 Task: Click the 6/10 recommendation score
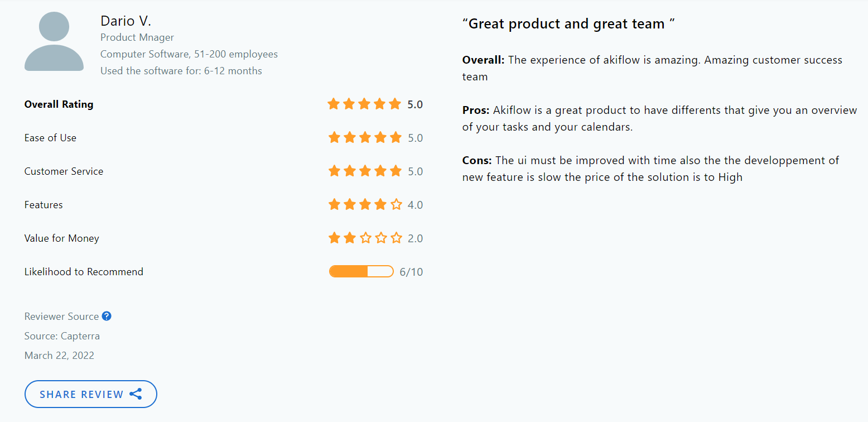tap(411, 271)
